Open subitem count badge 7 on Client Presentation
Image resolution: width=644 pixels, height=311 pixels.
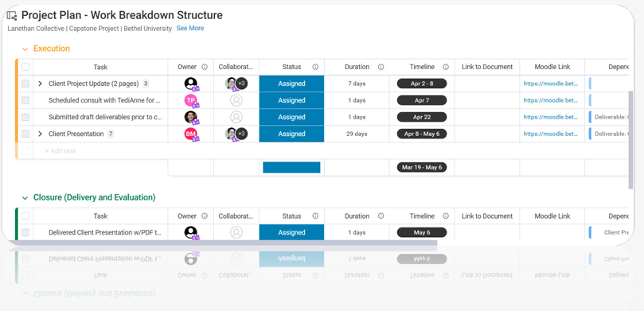click(x=111, y=134)
